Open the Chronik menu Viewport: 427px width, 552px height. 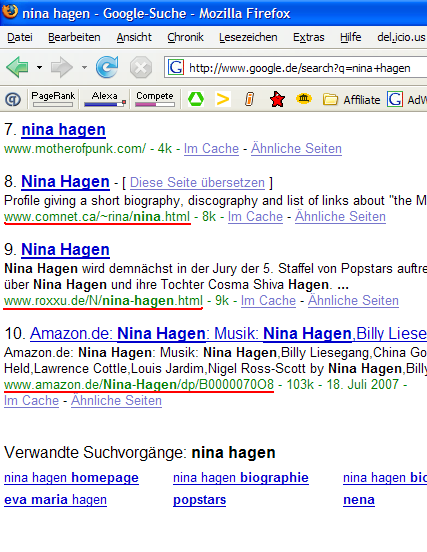coord(186,37)
